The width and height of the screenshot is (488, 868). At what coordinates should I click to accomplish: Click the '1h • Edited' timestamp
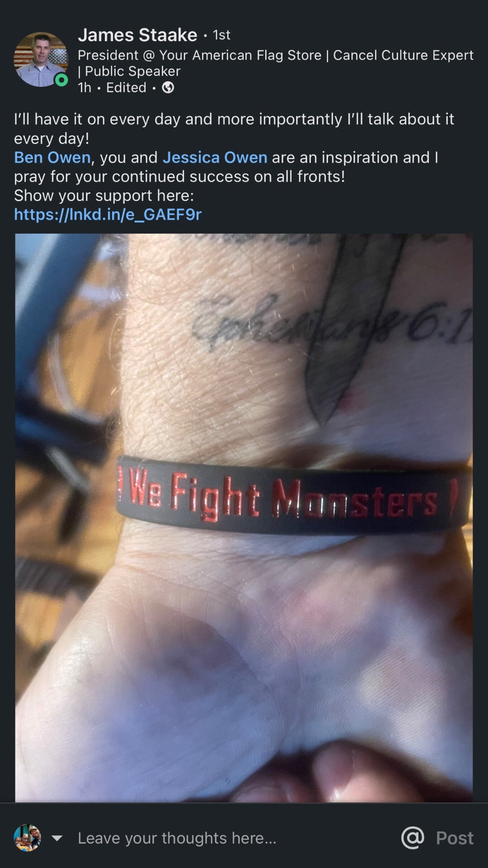point(112,88)
